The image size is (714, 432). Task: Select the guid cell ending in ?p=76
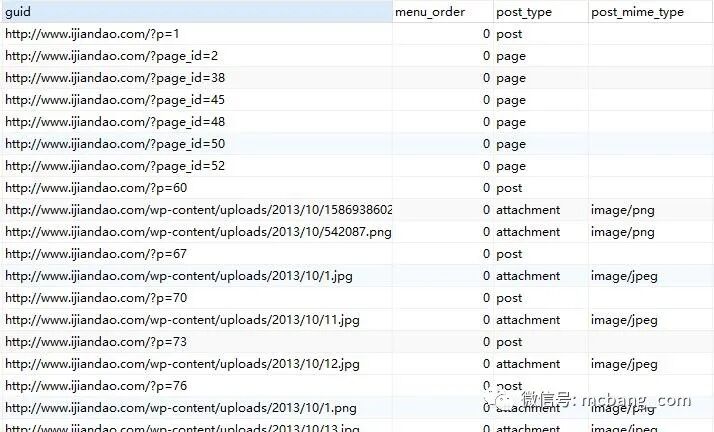pyautogui.click(x=197, y=386)
